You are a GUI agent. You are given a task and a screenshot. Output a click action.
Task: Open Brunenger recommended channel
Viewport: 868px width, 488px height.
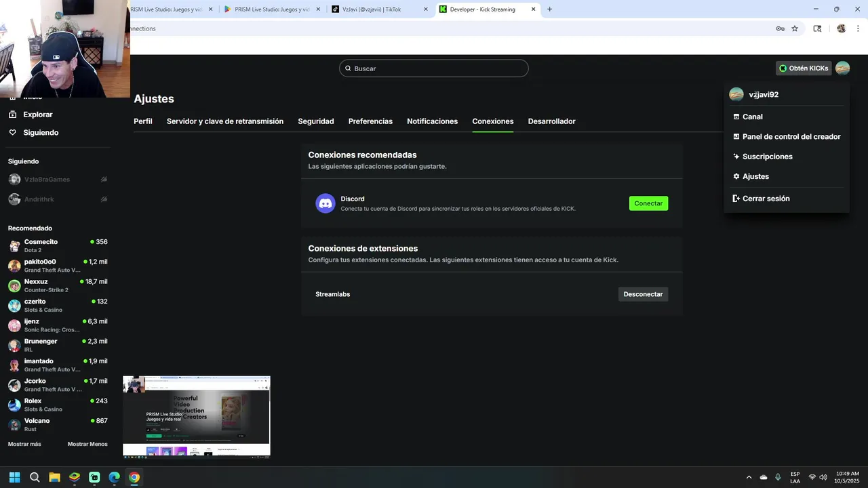pyautogui.click(x=58, y=345)
